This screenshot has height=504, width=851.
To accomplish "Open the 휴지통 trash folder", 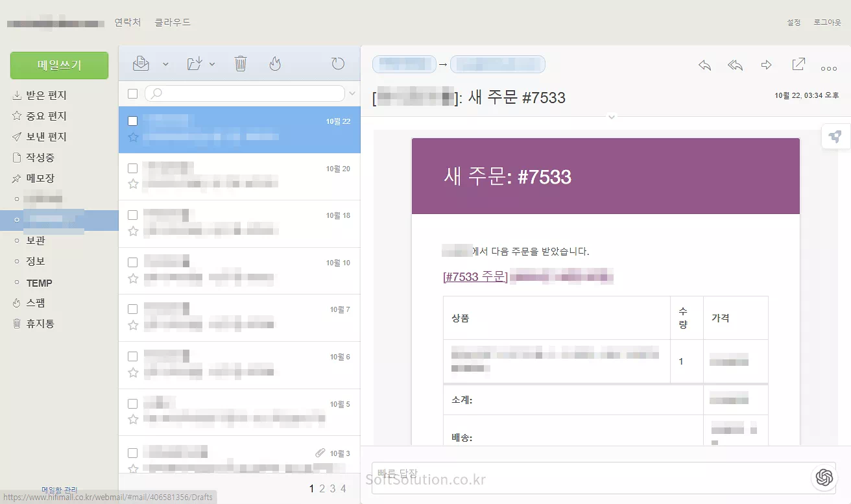I will coord(40,324).
